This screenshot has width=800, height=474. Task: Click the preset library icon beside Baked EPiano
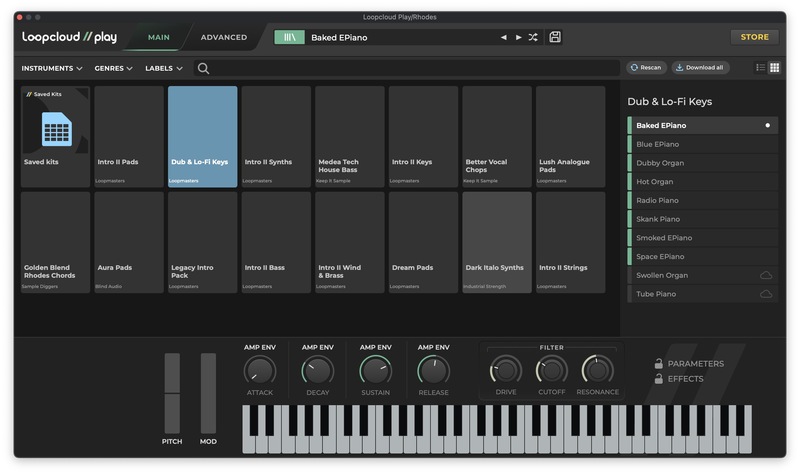pyautogui.click(x=289, y=37)
